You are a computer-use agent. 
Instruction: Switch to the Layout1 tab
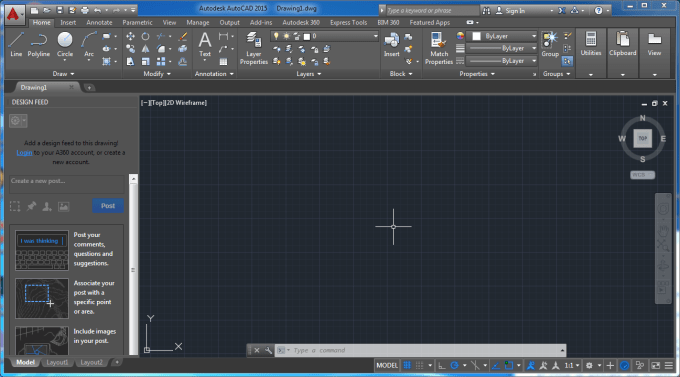pyautogui.click(x=57, y=362)
